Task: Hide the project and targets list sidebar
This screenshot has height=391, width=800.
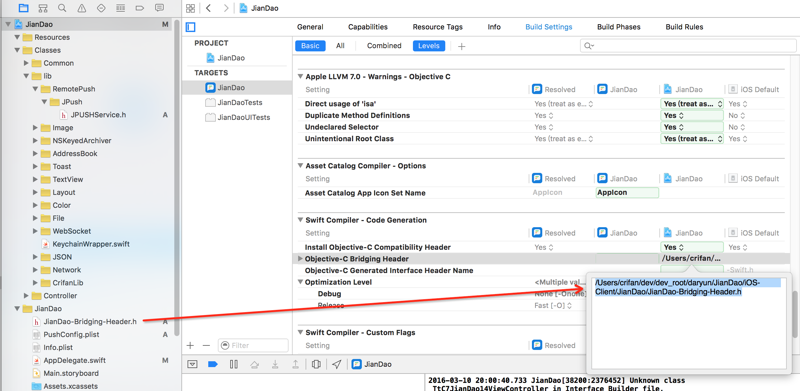Action: (191, 27)
